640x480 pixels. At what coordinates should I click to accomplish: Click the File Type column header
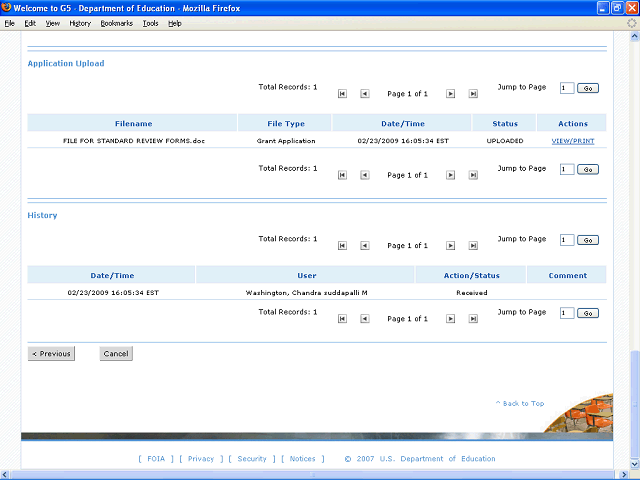coord(285,123)
